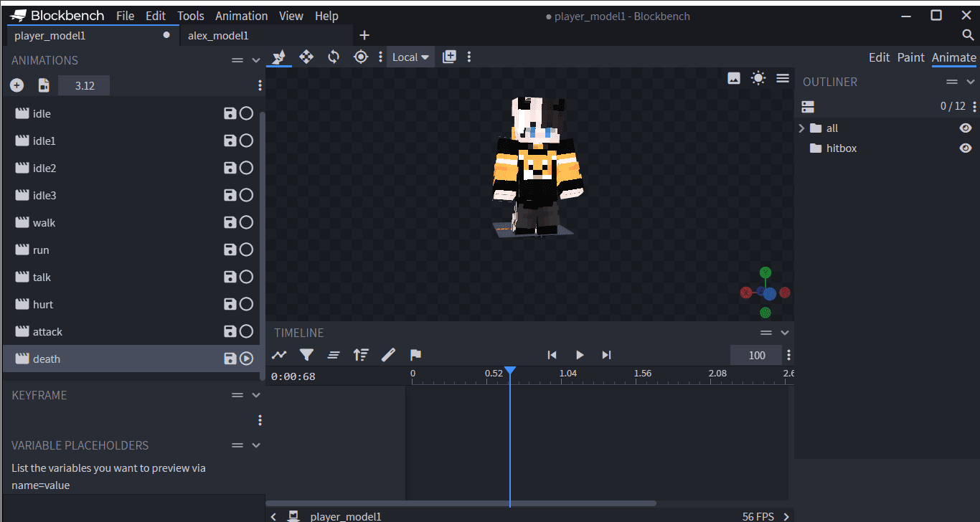The image size is (980, 522).
Task: Toggle viewport shading sun icon
Action: pyautogui.click(x=758, y=78)
